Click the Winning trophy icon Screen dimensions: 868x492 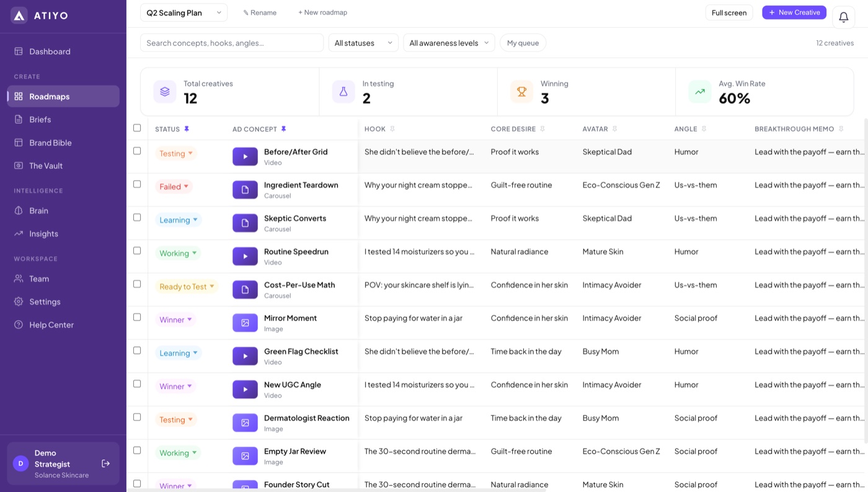pos(521,92)
